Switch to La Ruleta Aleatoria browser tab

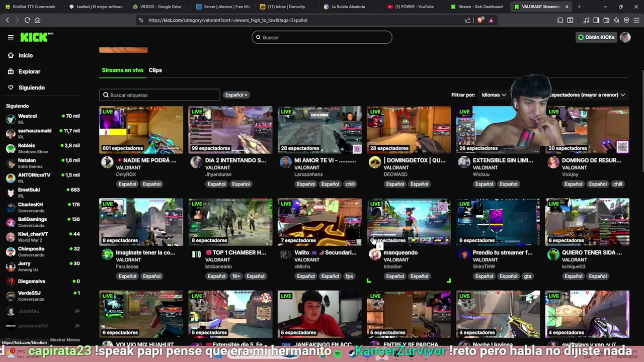click(348, 7)
